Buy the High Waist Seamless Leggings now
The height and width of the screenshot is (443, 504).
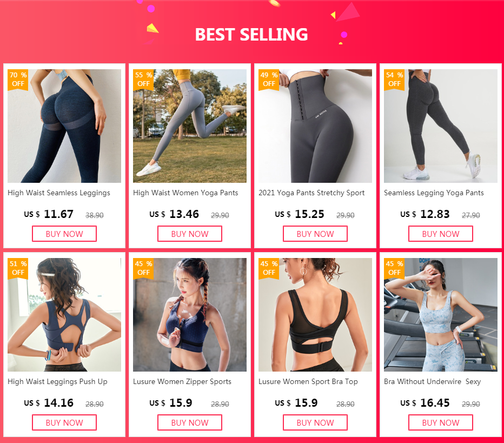pyautogui.click(x=64, y=234)
